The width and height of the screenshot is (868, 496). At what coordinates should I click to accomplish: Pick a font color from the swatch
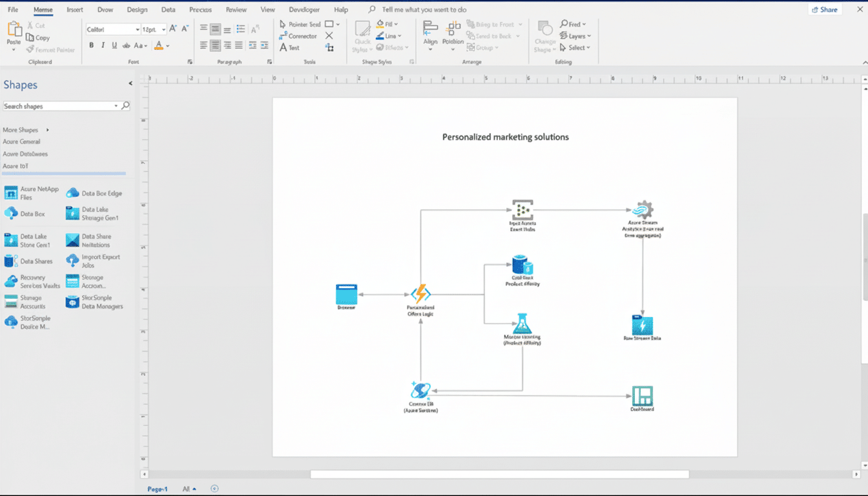pos(158,45)
